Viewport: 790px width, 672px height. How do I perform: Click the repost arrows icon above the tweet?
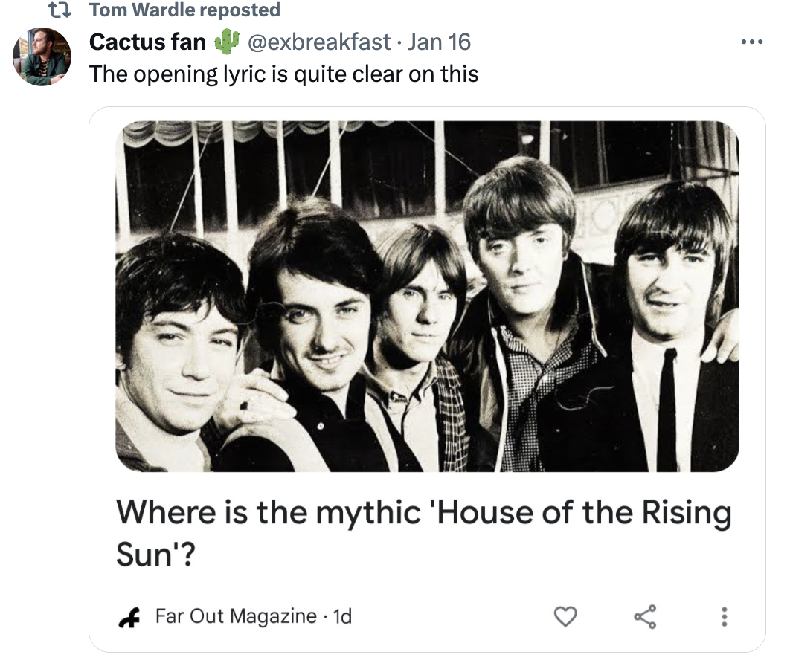tap(61, 10)
